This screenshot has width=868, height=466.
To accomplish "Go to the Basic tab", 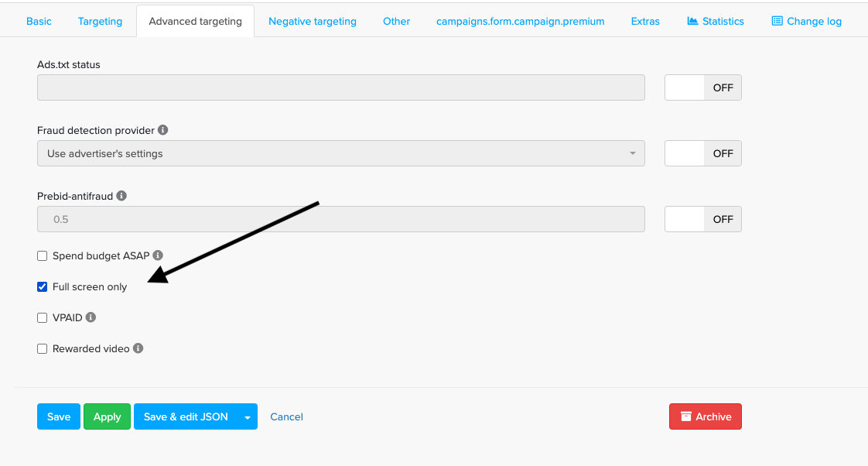I will pos(39,21).
